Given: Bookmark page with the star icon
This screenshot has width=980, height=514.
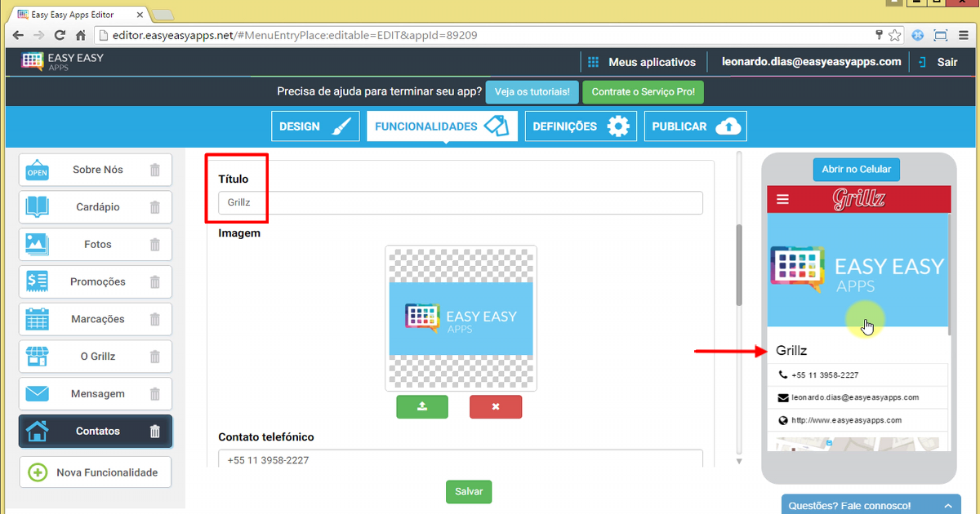Looking at the screenshot, I should (895, 35).
